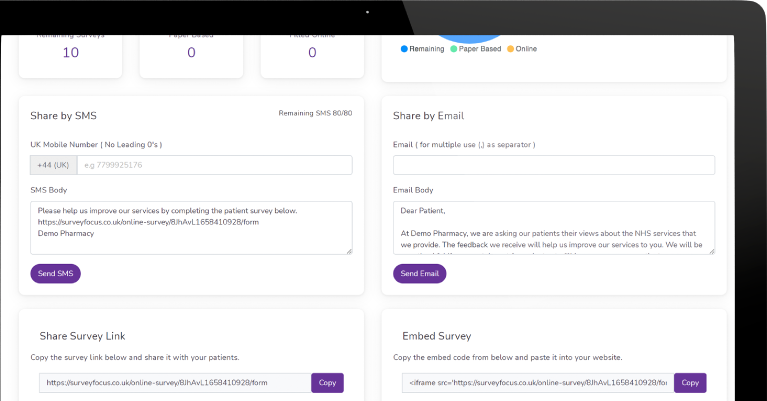Click the 'Dear Patient,' line in email body
Image resolution: width=767 pixels, height=401 pixels.
coord(423,211)
